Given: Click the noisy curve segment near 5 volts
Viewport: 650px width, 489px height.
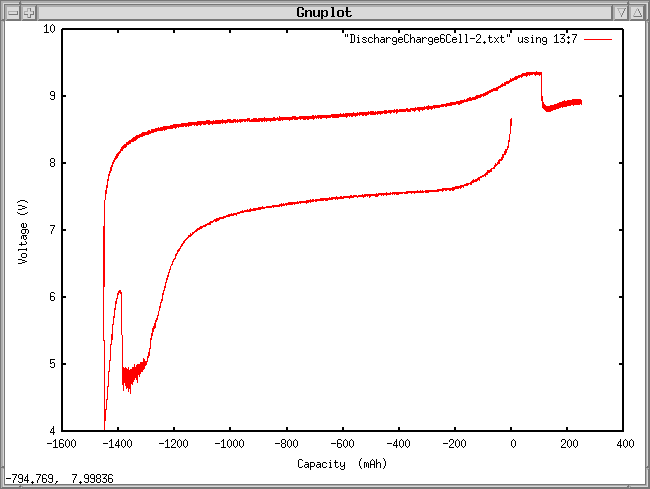Looking at the screenshot, I should [x=132, y=376].
